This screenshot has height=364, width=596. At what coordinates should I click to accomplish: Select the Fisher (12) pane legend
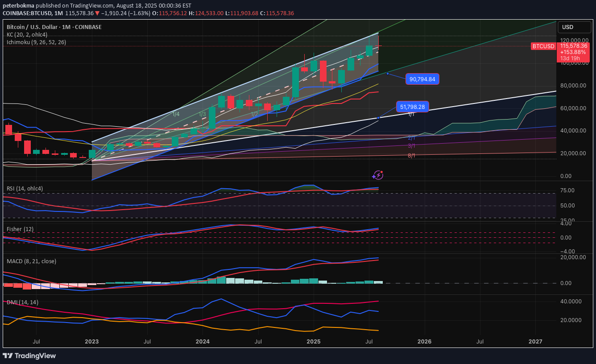click(20, 229)
